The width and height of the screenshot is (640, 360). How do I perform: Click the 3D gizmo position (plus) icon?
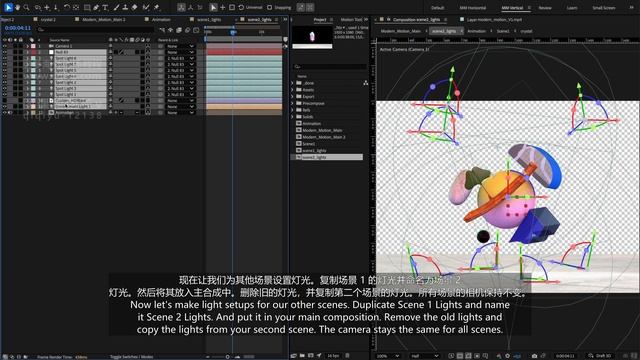pyautogui.click(x=222, y=7)
